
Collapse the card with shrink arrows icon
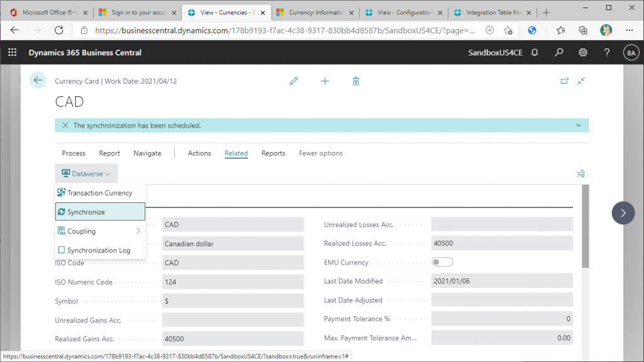580,81
